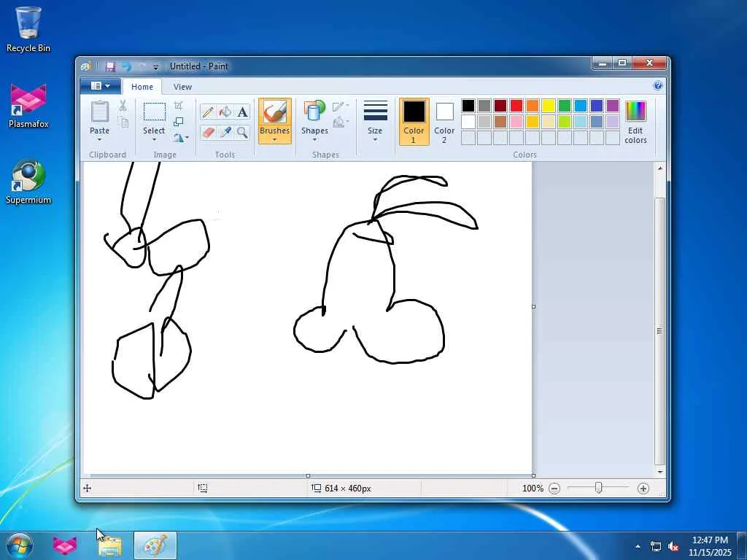Viewport: 747px width, 560px height.
Task: Pick the pink color swatch
Action: pyautogui.click(x=516, y=122)
